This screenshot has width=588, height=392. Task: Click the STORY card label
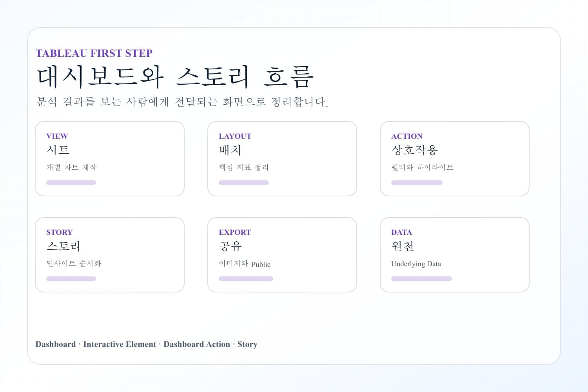tap(59, 232)
